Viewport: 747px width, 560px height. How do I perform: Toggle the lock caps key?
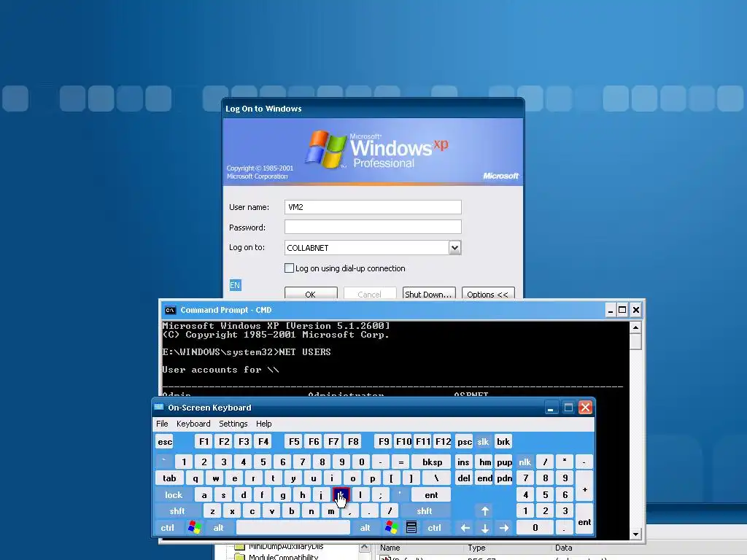tap(174, 495)
